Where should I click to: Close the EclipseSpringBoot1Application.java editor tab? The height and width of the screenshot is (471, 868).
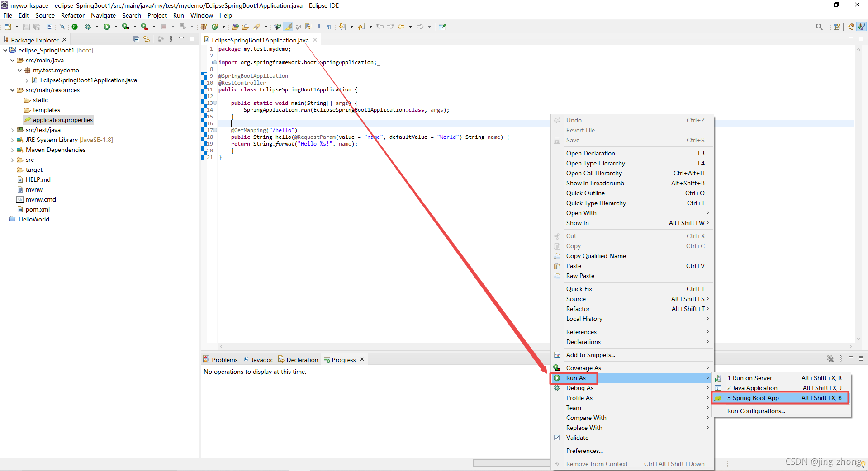(315, 40)
